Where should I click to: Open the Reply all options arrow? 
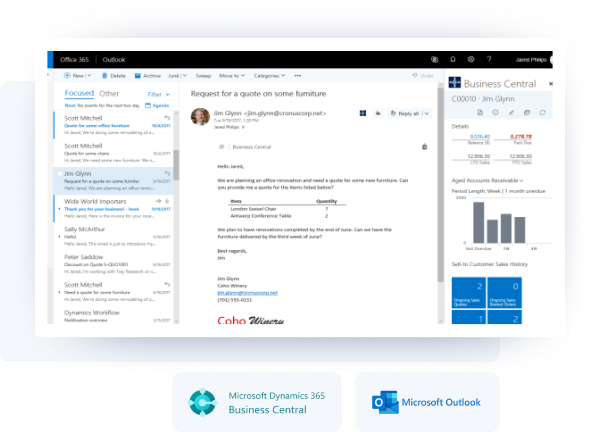tap(427, 113)
